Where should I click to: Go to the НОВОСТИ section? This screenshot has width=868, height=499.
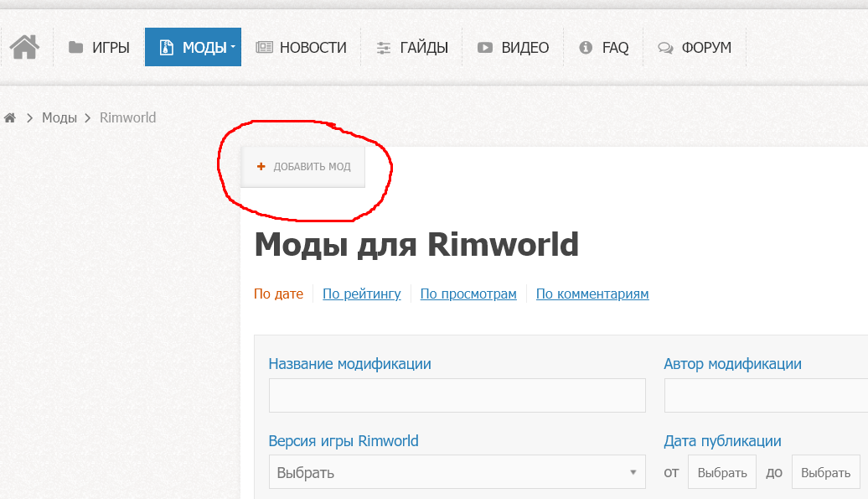click(301, 48)
